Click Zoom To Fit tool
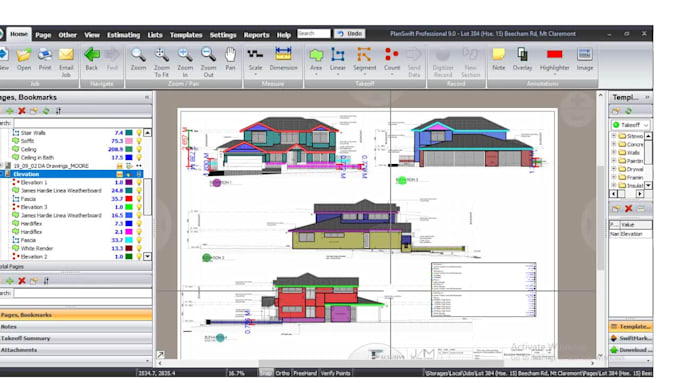The width and height of the screenshot is (680, 383). point(161,62)
